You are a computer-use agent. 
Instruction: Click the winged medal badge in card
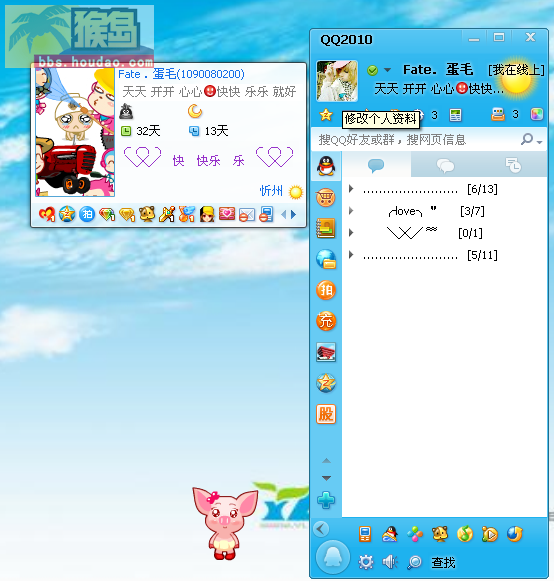tap(187, 214)
